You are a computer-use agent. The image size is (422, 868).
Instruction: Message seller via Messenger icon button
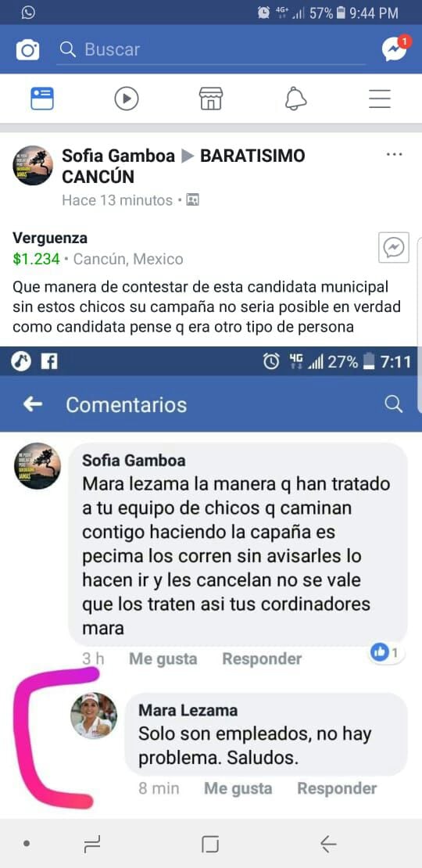pos(394,247)
